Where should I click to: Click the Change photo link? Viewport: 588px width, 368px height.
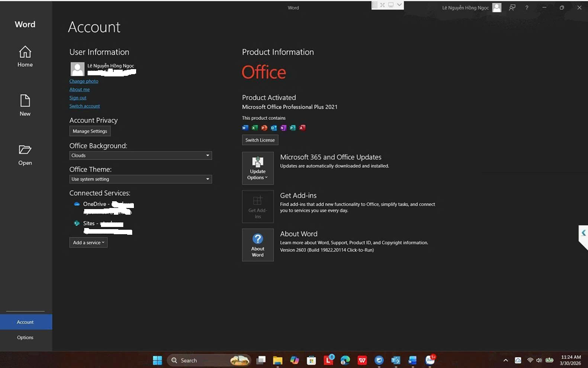pos(84,81)
